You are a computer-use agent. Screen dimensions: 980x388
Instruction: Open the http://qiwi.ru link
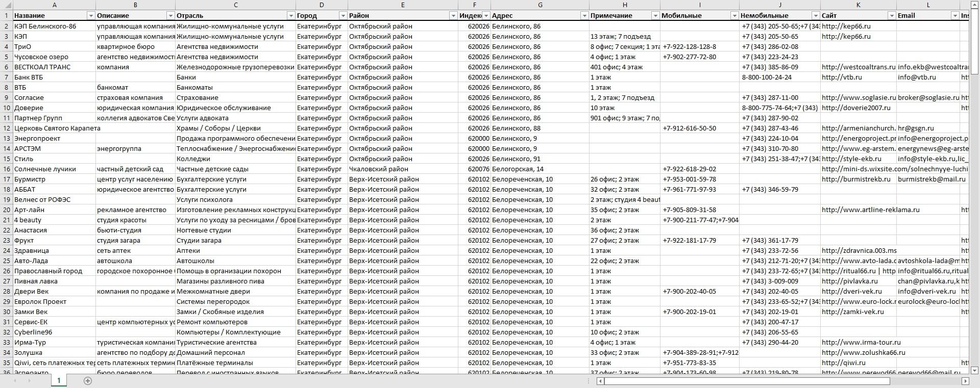844,363
